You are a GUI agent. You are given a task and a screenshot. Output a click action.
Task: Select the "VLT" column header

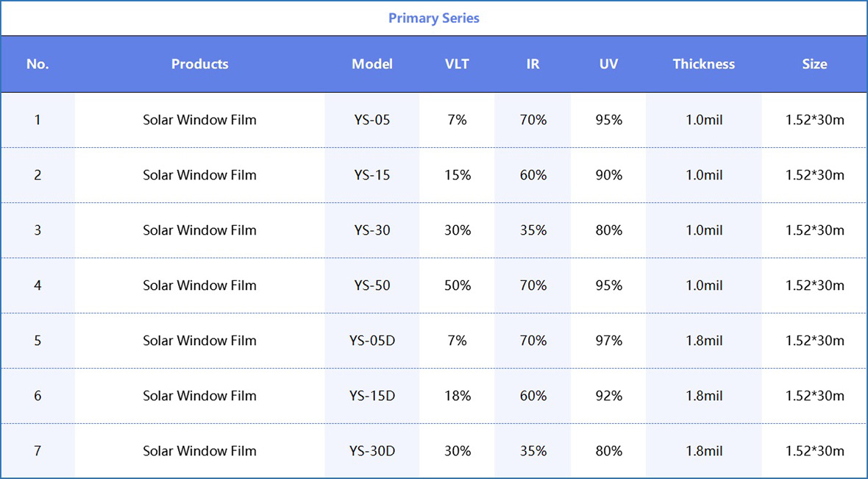pos(457,64)
